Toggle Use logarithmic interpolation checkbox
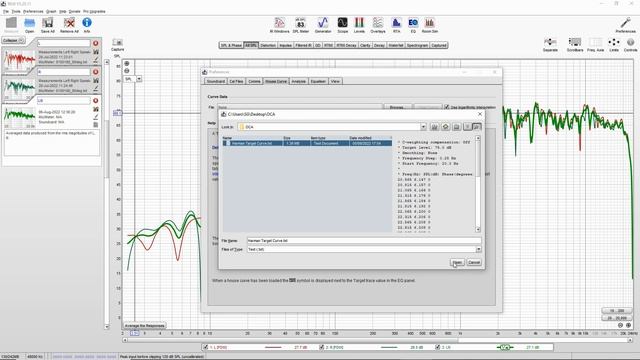The height and width of the screenshot is (360, 640). (447, 107)
